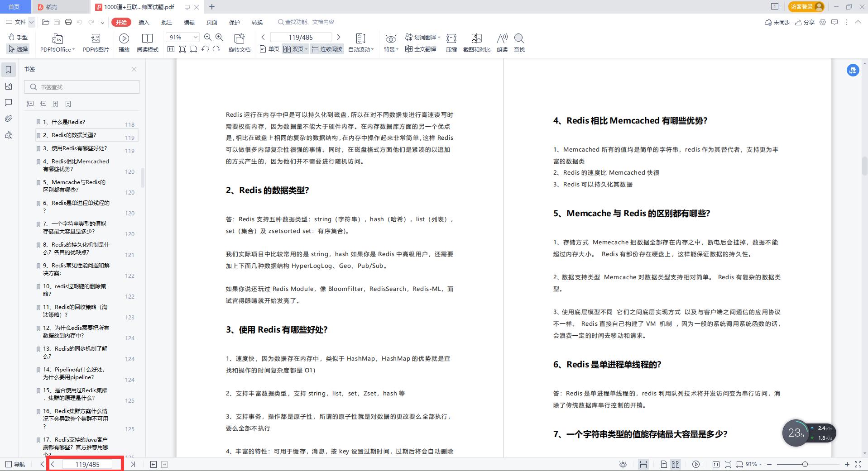Open 划词翻译 word translate dropdown
The image size is (868, 471).
point(422,37)
